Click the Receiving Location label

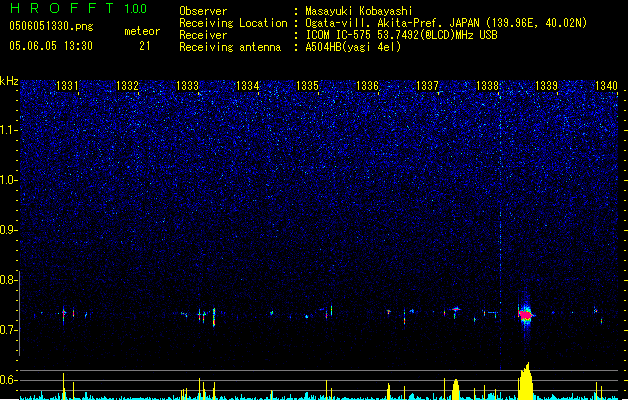point(233,23)
